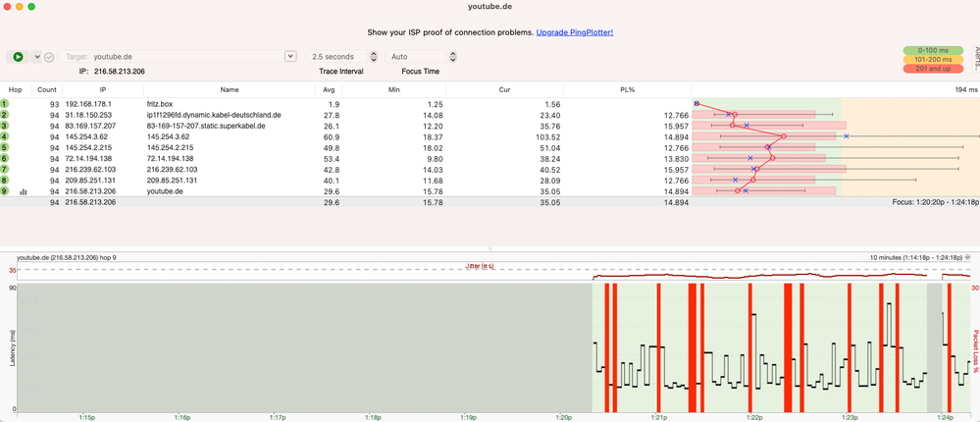Click into the Target field showing youtube.de

(171, 56)
